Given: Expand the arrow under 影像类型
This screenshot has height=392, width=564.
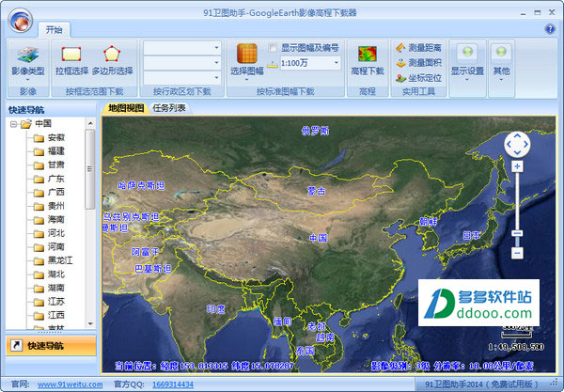Looking at the screenshot, I should (x=27, y=80).
